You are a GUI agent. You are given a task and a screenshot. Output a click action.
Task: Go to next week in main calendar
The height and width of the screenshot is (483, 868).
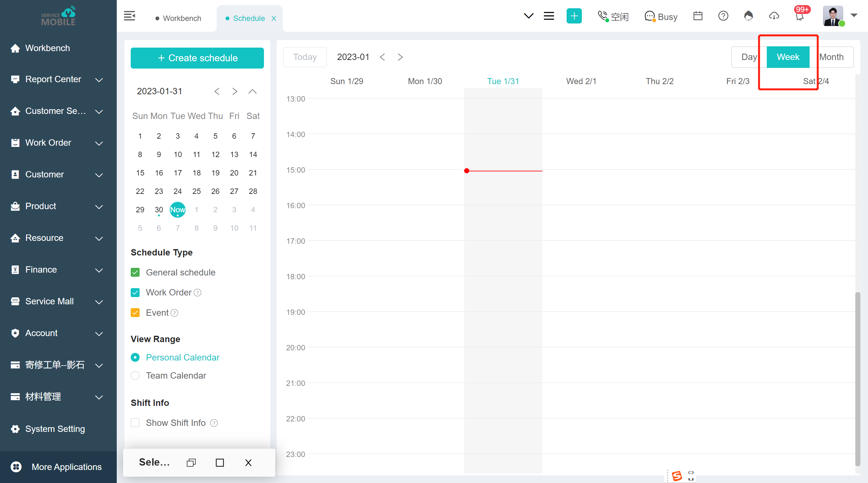pyautogui.click(x=400, y=57)
